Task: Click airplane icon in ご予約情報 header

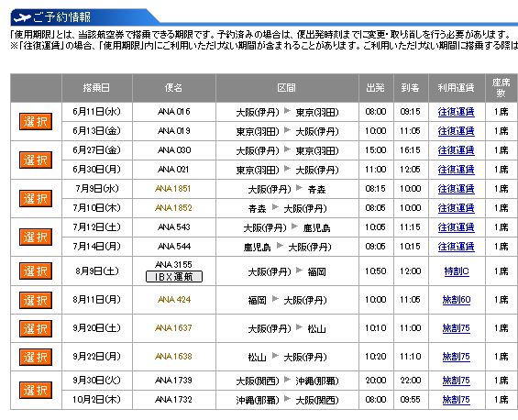Action: pyautogui.click(x=22, y=17)
